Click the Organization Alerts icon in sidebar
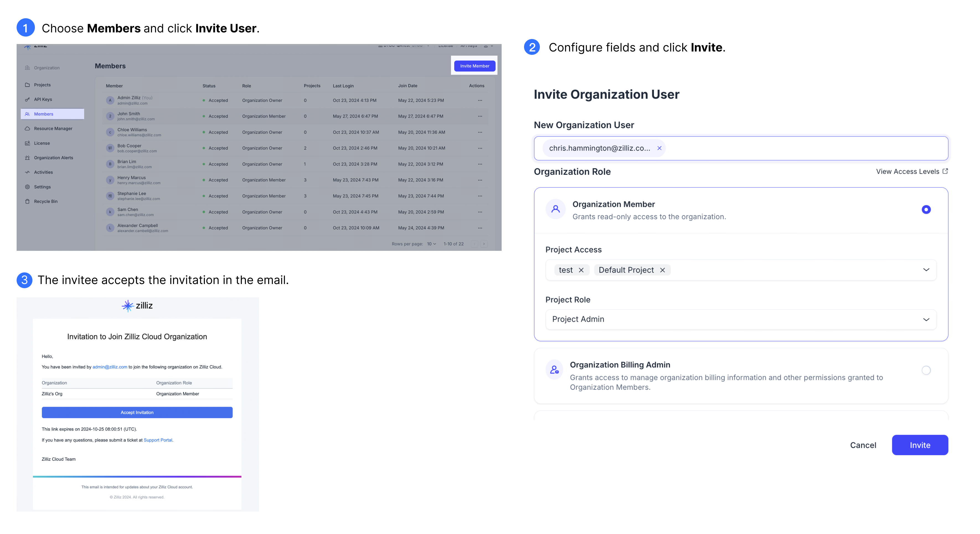 point(27,158)
